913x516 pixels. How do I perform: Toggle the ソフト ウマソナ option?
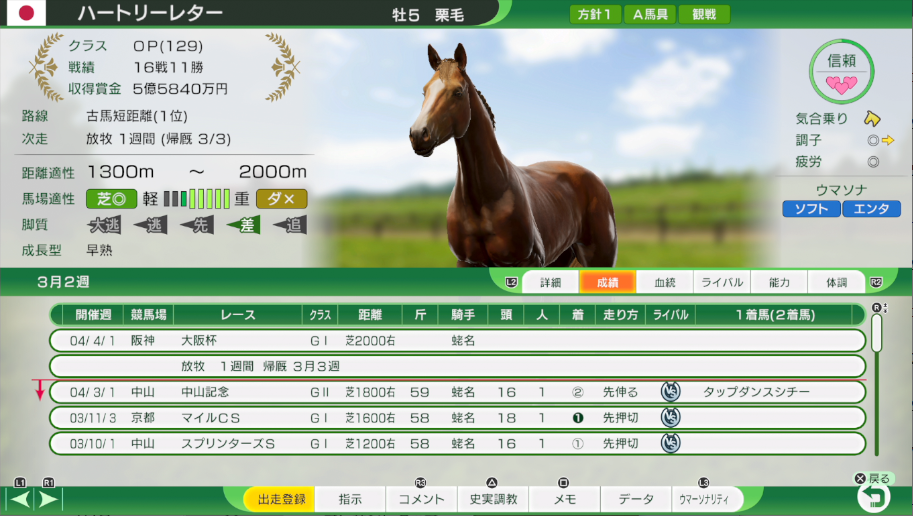(x=811, y=209)
